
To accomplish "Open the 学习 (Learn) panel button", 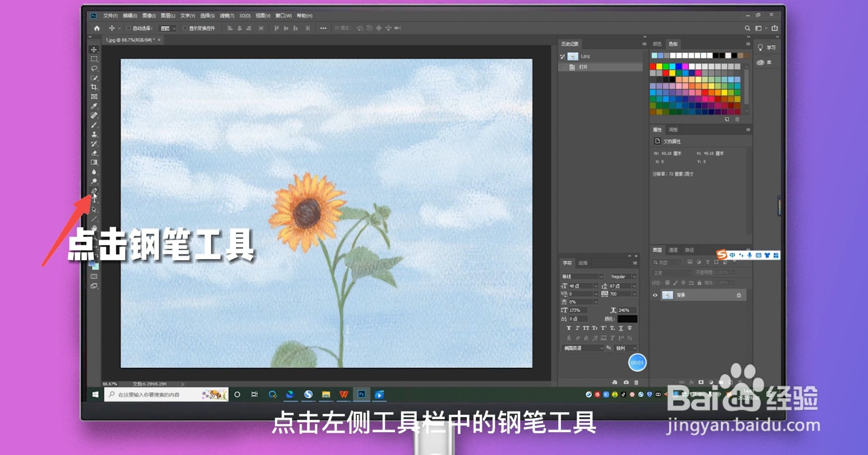I will coord(767,48).
